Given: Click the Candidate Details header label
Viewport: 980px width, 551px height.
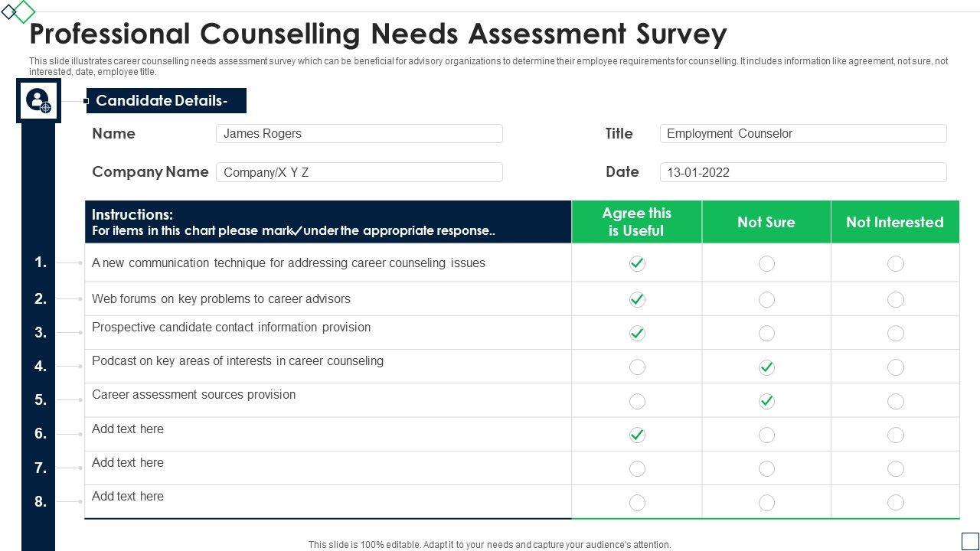Looking at the screenshot, I should [x=165, y=101].
